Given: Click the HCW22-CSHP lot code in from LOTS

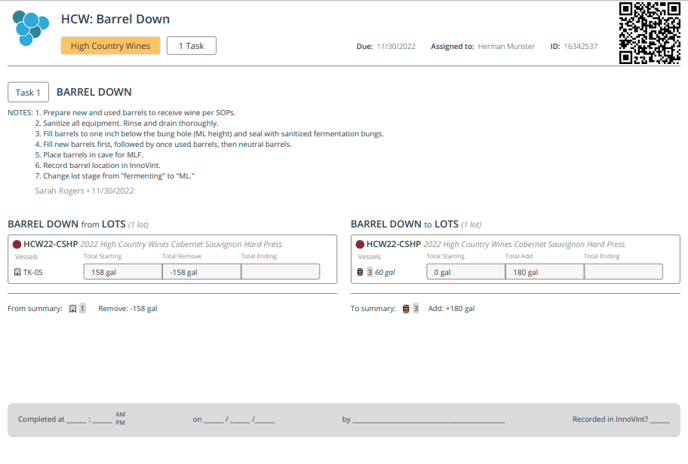Looking at the screenshot, I should pos(50,244).
